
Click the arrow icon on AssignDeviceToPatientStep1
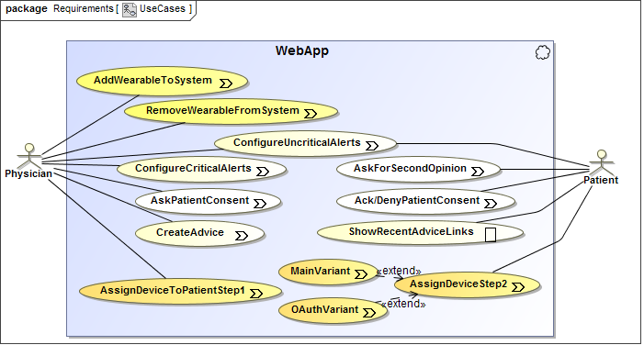[x=256, y=294]
